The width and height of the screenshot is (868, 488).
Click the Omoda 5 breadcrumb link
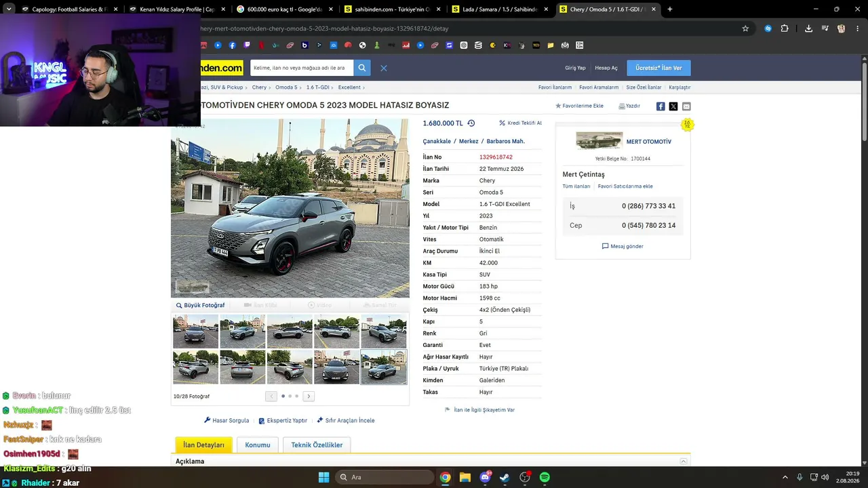coord(286,87)
